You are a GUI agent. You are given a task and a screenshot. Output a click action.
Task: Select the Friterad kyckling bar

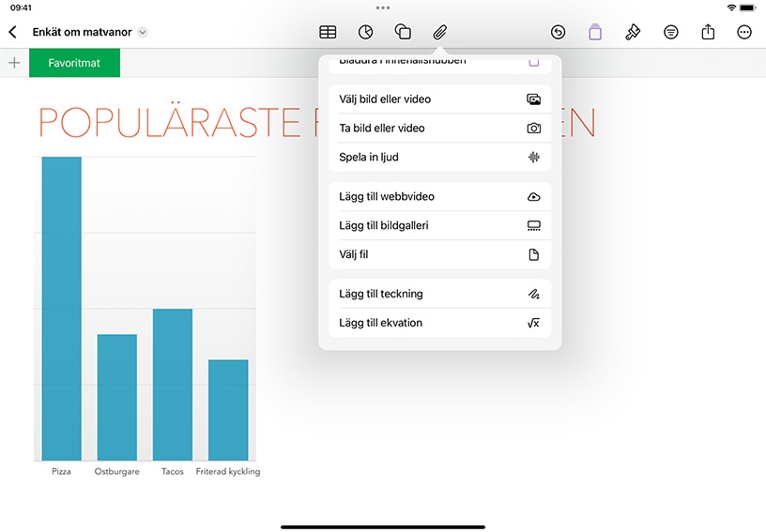(x=228, y=410)
